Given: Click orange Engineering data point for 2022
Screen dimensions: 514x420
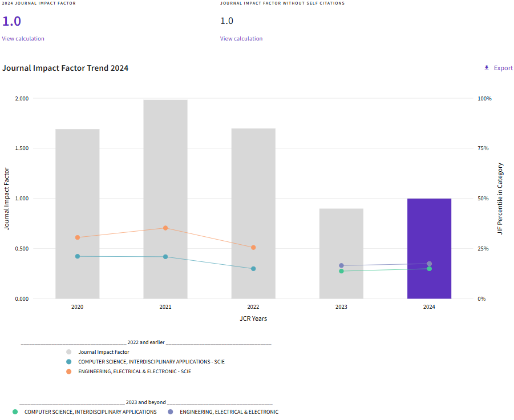Looking at the screenshot, I should (x=253, y=248).
